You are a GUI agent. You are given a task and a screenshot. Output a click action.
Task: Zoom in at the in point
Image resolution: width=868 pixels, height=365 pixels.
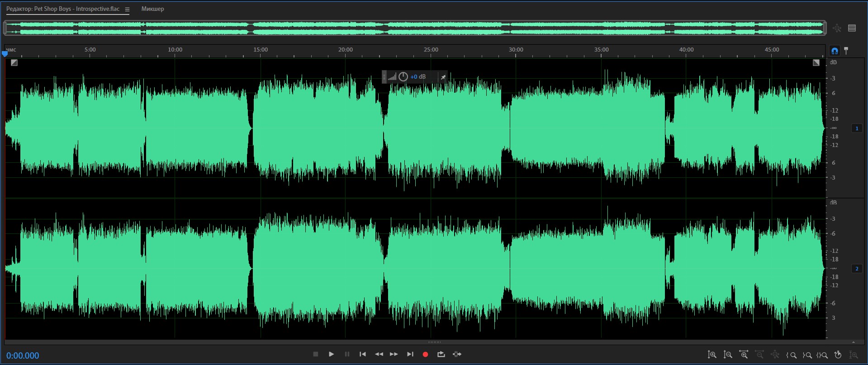792,355
